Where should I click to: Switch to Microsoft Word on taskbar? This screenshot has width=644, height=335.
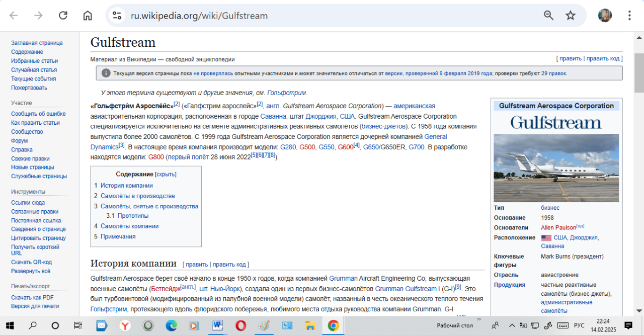[217, 325]
